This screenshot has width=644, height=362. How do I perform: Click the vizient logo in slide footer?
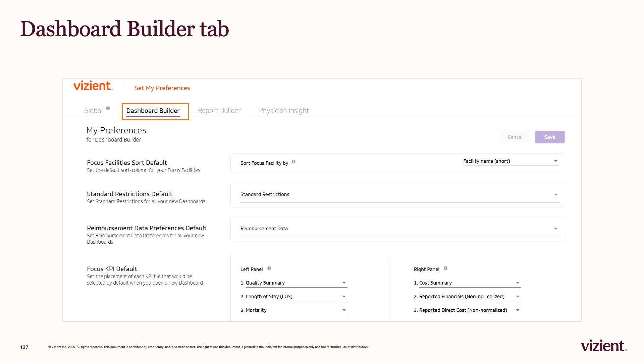click(604, 346)
